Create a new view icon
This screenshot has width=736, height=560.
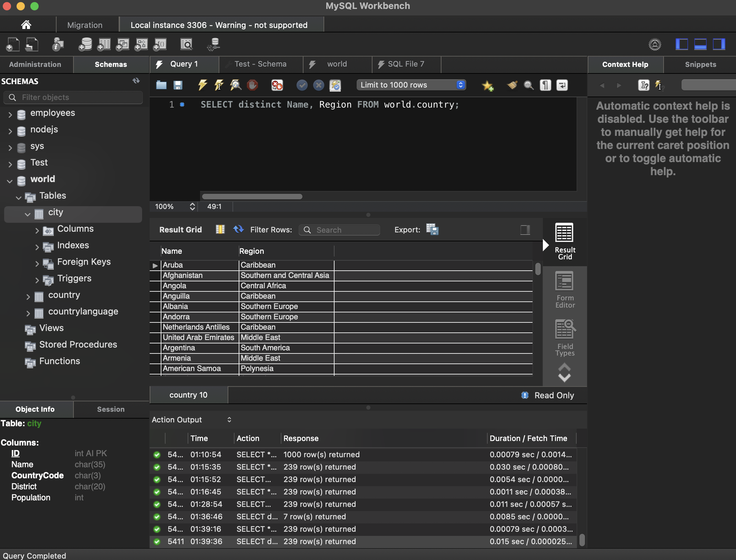click(x=122, y=44)
